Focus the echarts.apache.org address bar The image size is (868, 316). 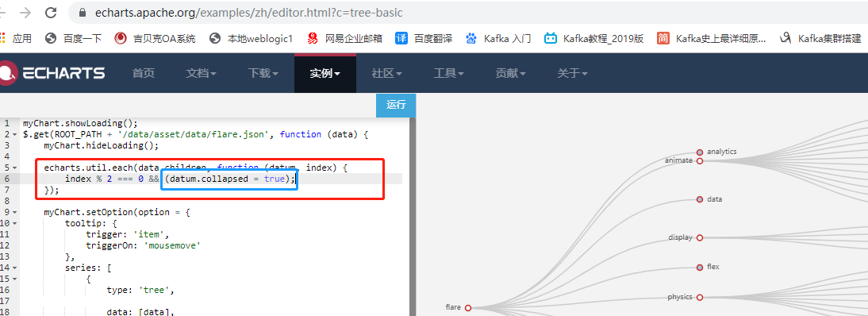point(468,12)
